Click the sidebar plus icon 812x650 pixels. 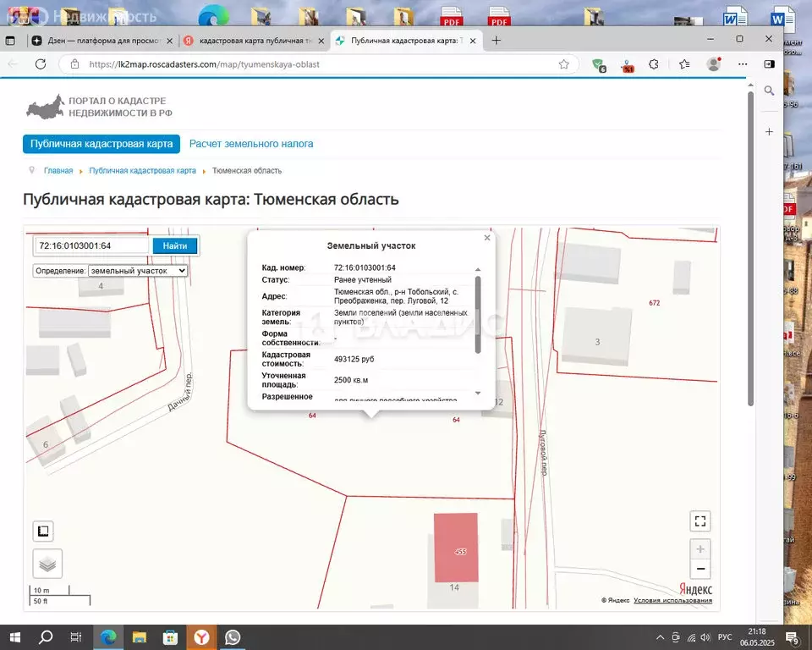click(770, 132)
